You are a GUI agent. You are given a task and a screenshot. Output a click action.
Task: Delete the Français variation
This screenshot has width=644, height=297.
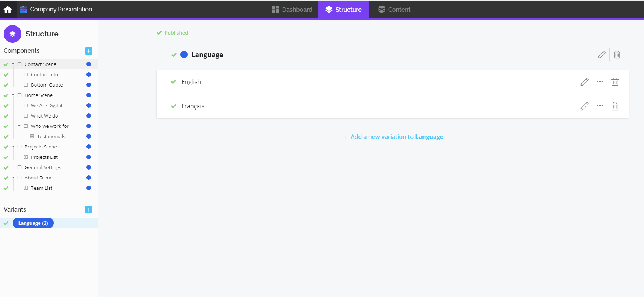point(615,106)
